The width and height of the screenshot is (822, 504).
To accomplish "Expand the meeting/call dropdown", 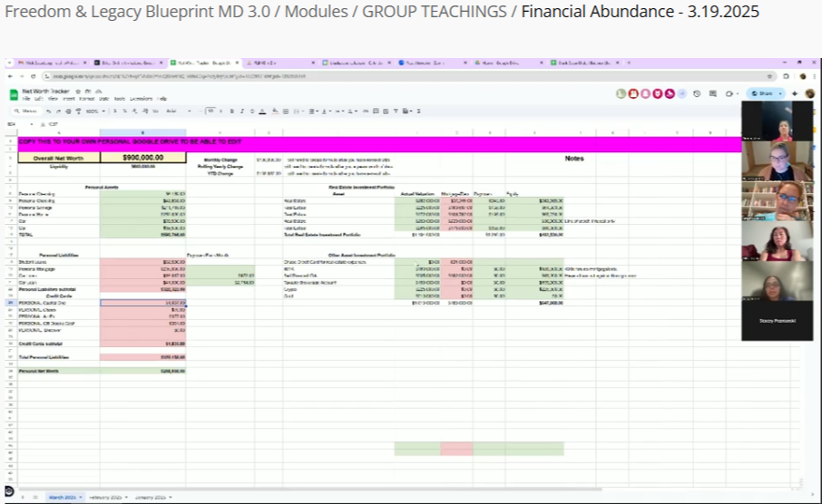I will coord(737,93).
